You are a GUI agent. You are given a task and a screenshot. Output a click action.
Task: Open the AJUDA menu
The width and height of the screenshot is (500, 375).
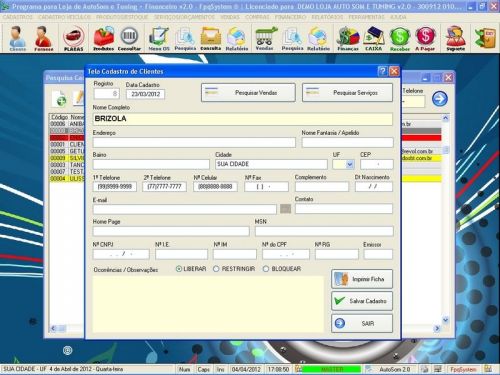[x=398, y=17]
